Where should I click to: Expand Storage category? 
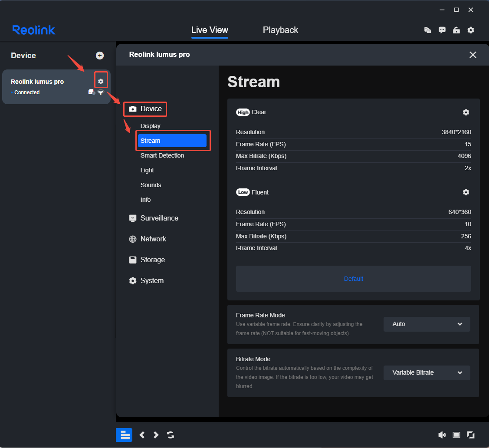point(147,260)
